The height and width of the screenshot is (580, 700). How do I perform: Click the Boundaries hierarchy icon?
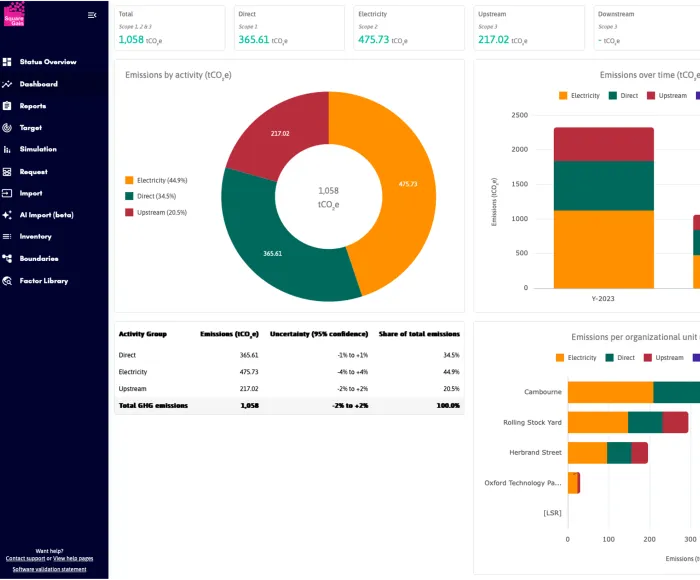7,259
